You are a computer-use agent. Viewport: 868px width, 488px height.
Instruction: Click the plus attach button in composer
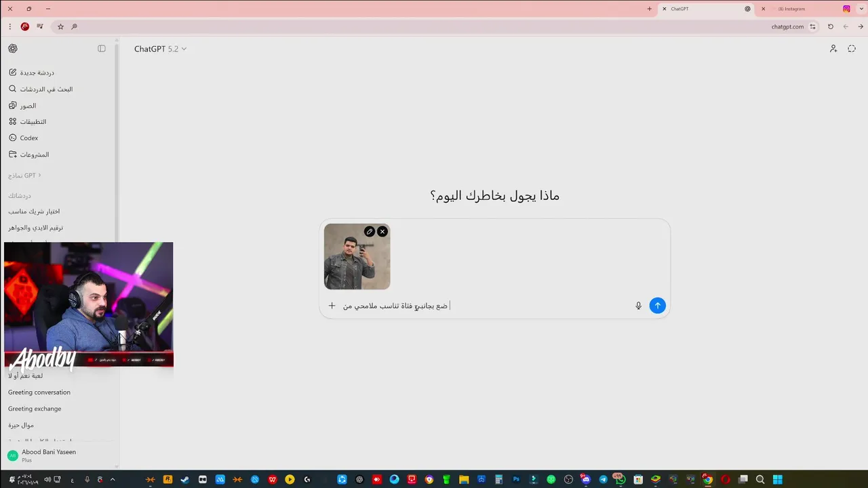[x=332, y=306]
